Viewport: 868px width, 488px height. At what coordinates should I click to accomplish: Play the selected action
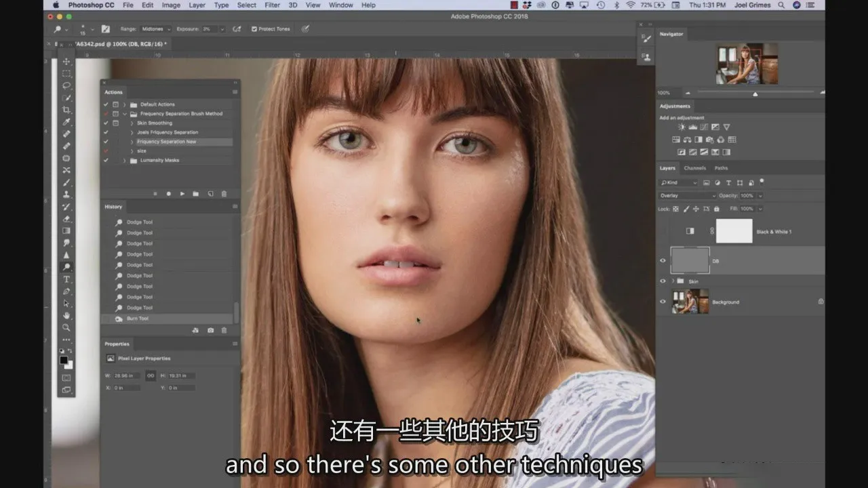pos(182,194)
